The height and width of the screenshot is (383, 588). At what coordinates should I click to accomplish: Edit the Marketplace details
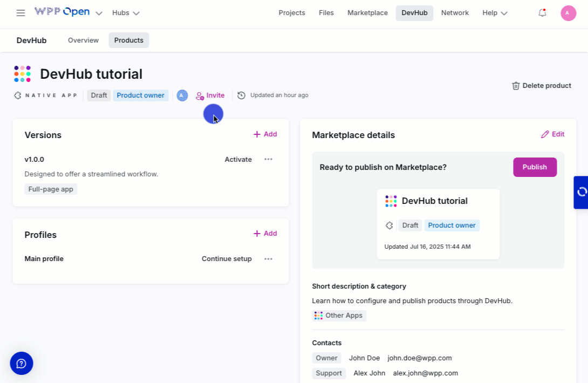(x=552, y=134)
